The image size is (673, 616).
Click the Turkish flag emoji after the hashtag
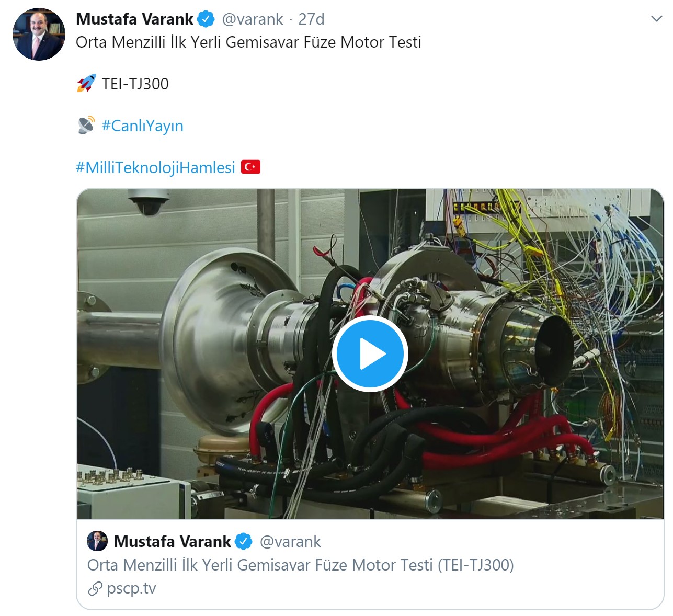(250, 166)
